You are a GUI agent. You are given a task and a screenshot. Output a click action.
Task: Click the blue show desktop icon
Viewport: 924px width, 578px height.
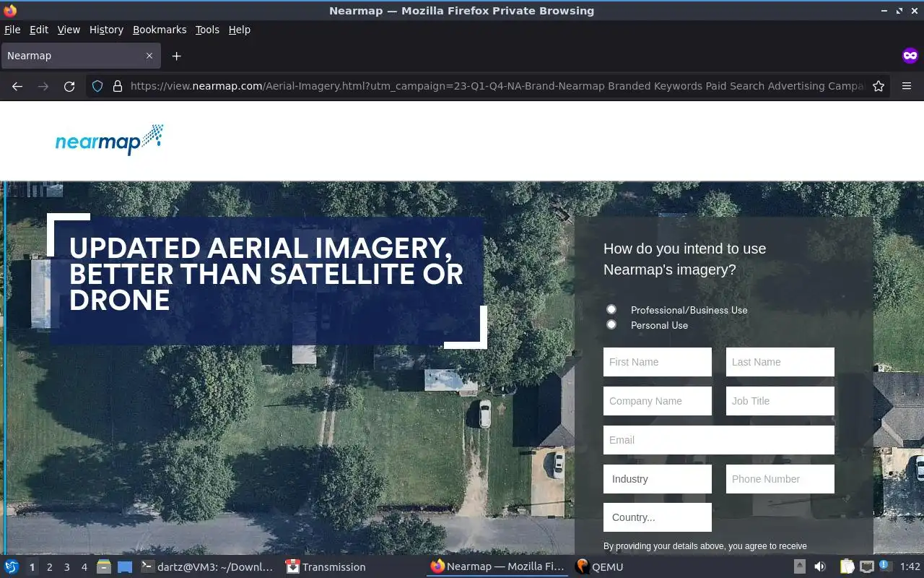point(125,567)
